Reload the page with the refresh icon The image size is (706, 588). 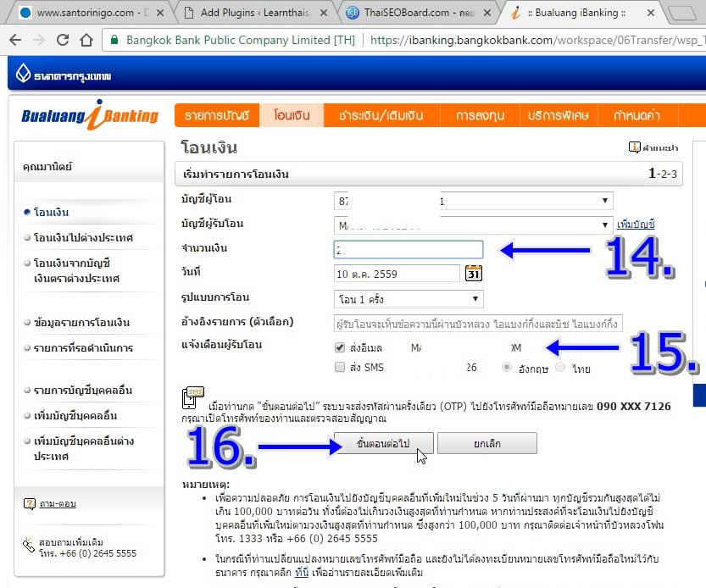click(63, 40)
